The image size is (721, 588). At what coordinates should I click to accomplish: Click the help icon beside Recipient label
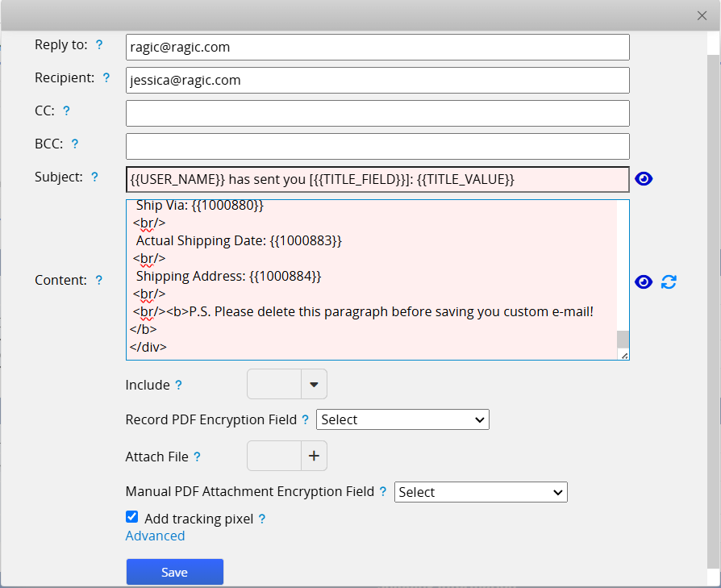pyautogui.click(x=107, y=78)
